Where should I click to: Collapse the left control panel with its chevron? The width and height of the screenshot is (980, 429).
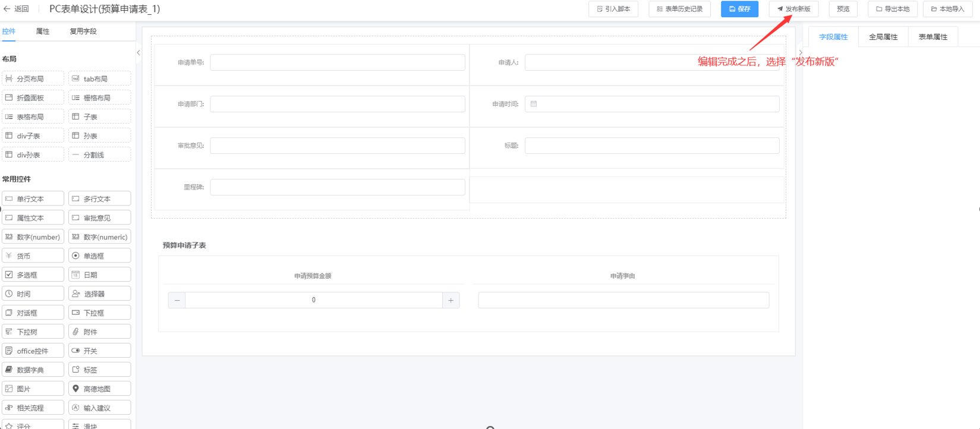point(138,53)
